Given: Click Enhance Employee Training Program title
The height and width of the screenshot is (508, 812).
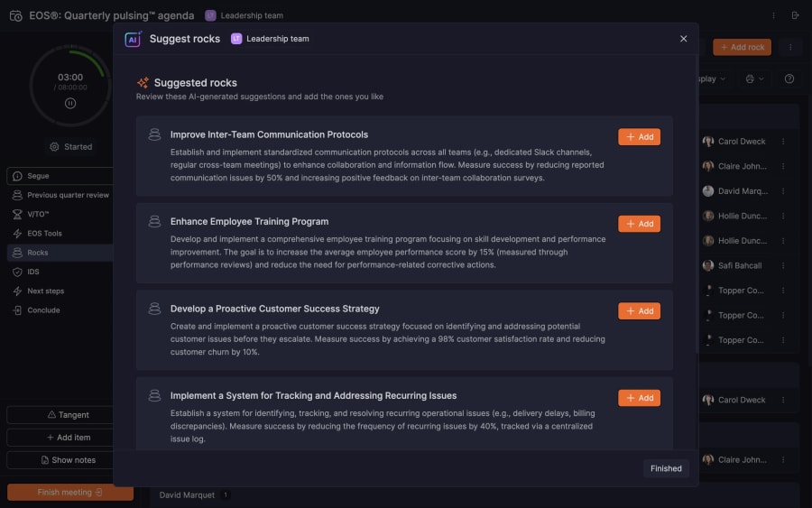Looking at the screenshot, I should (x=250, y=222).
